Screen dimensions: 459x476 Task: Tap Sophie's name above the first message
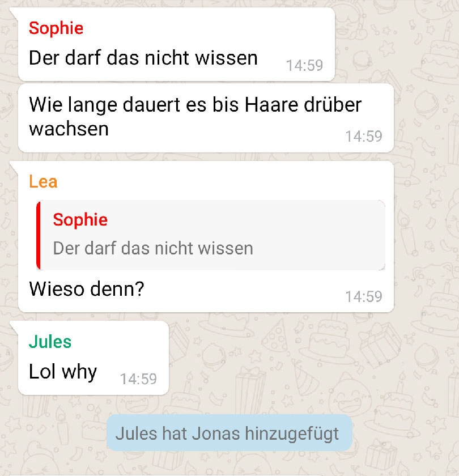[x=56, y=28]
